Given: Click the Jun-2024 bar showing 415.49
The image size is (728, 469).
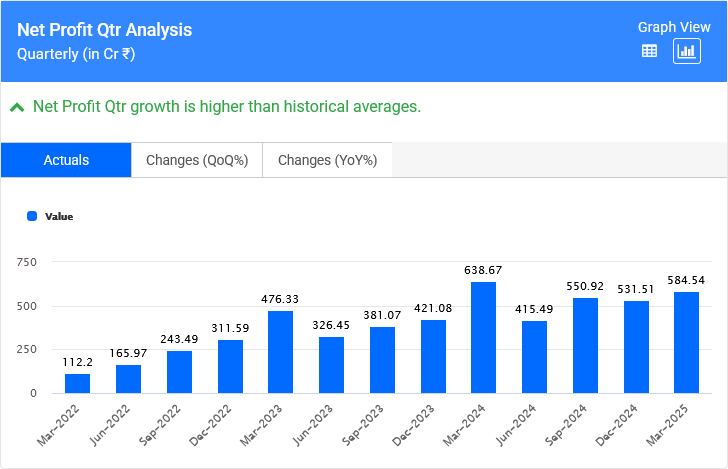Looking at the screenshot, I should coord(535,357).
